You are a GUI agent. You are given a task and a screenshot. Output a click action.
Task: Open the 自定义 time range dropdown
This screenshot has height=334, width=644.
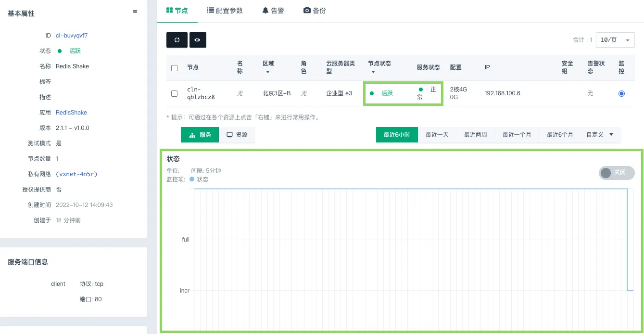[599, 135]
